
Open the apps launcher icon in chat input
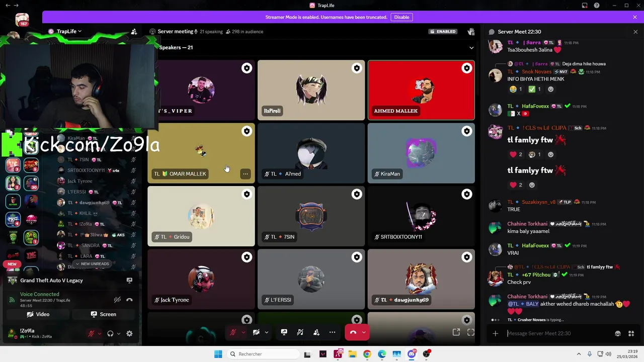point(631,333)
